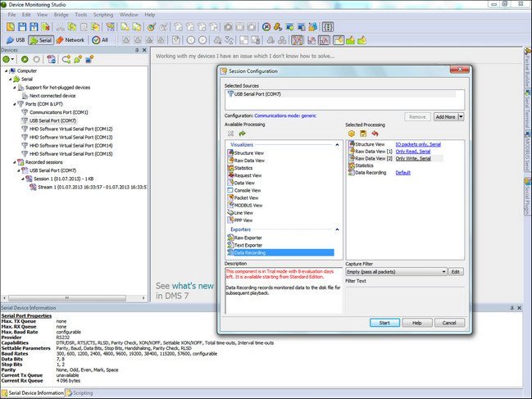Open the Window menu
The image size is (532, 399).
tap(129, 15)
